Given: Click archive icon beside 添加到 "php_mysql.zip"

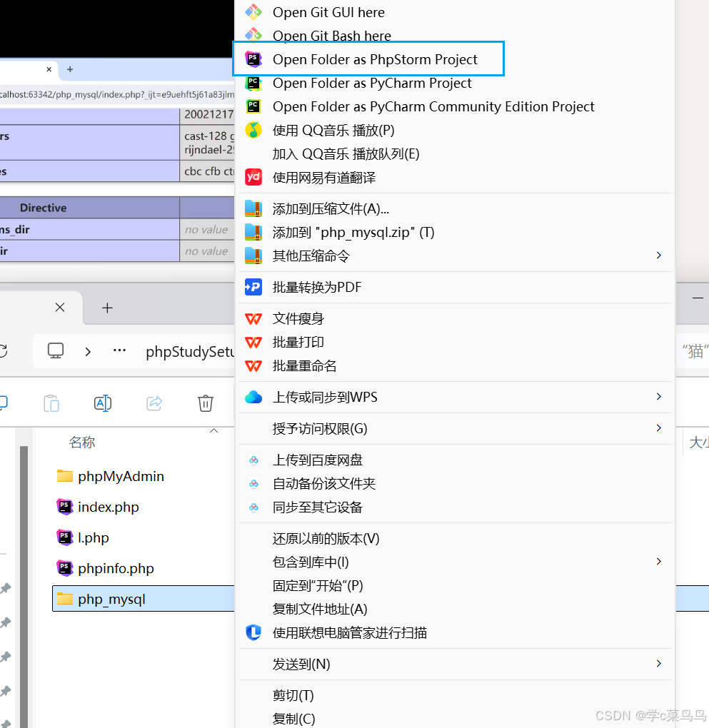Looking at the screenshot, I should (x=253, y=232).
